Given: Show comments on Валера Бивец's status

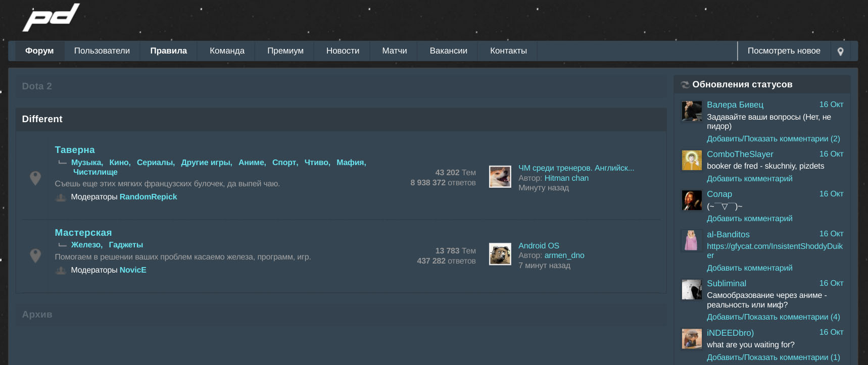Looking at the screenshot, I should pos(774,139).
